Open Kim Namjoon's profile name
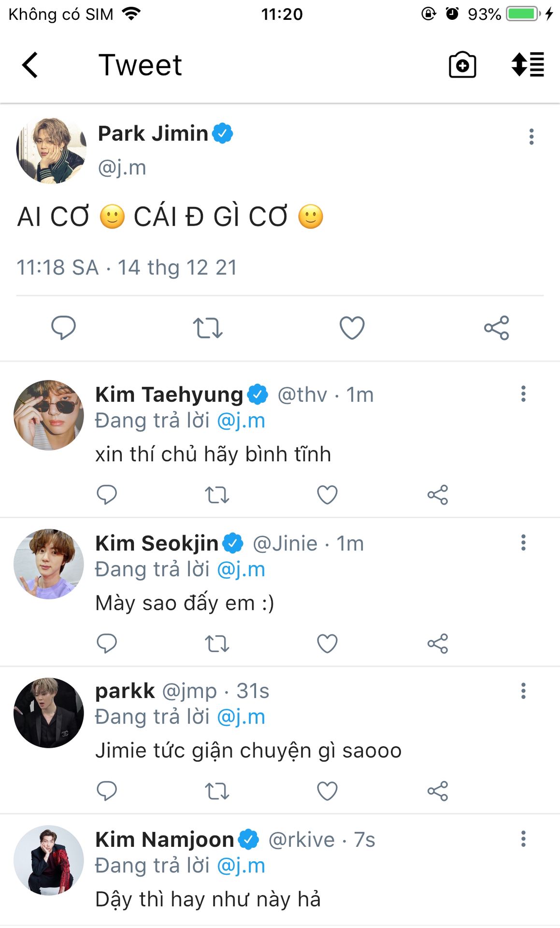Screen dimensions: 560x928 [164, 840]
